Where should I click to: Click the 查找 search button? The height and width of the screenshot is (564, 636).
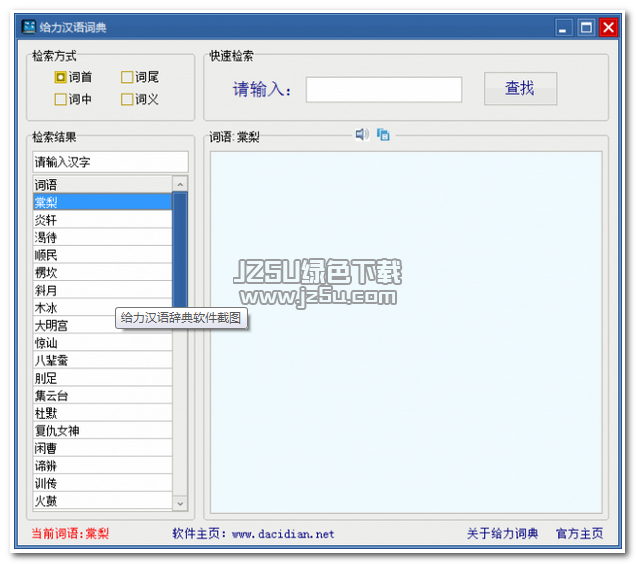[x=520, y=88]
